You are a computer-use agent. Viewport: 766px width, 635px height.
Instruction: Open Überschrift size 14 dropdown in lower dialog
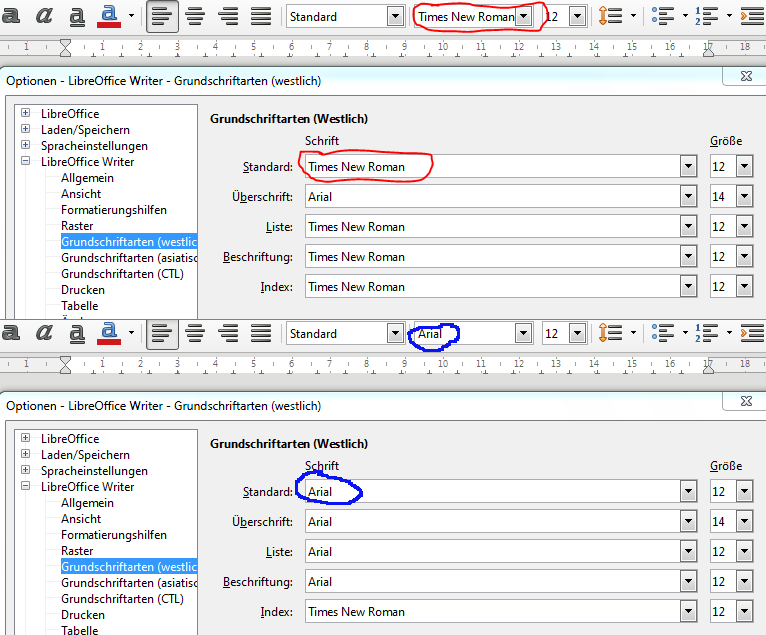[x=745, y=522]
